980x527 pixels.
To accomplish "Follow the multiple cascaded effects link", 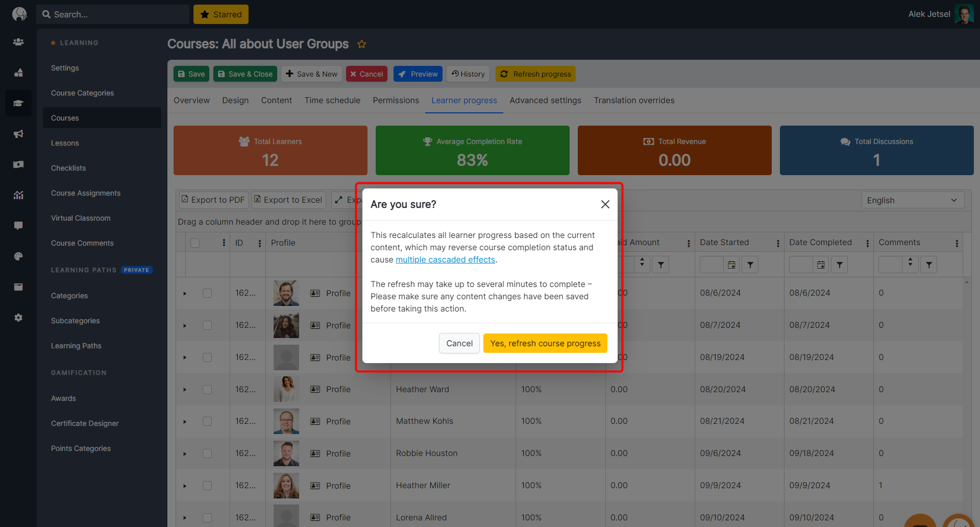I will (445, 259).
